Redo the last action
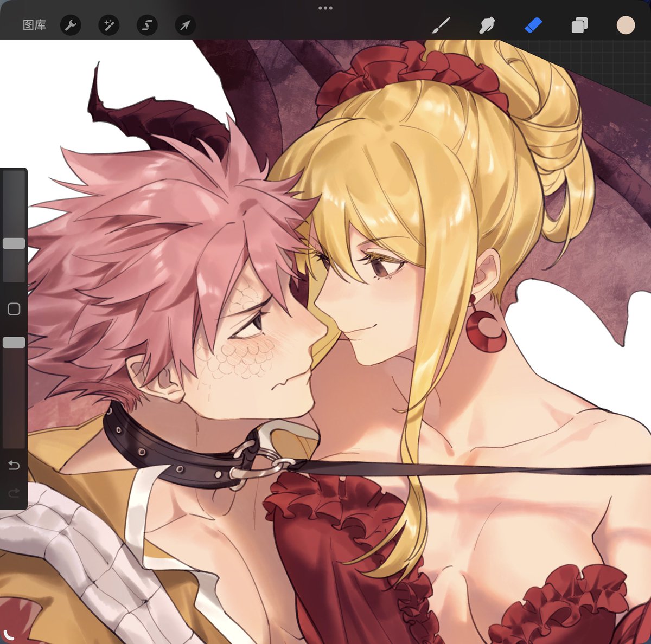The width and height of the screenshot is (651, 644). pos(14,492)
